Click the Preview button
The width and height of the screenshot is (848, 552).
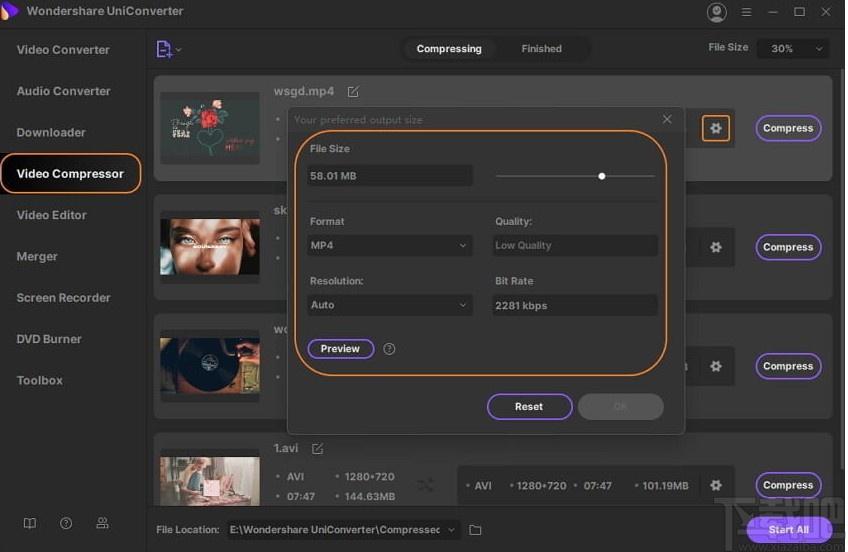click(340, 349)
